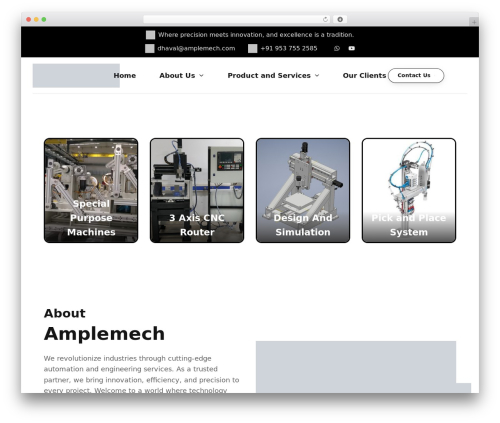Click the tagline 'Where precision meets innovation'
The image size is (500, 423).
click(x=256, y=35)
